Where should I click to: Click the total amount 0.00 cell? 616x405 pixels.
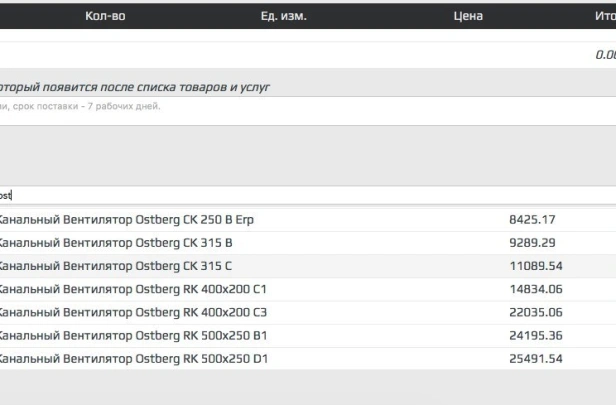604,55
